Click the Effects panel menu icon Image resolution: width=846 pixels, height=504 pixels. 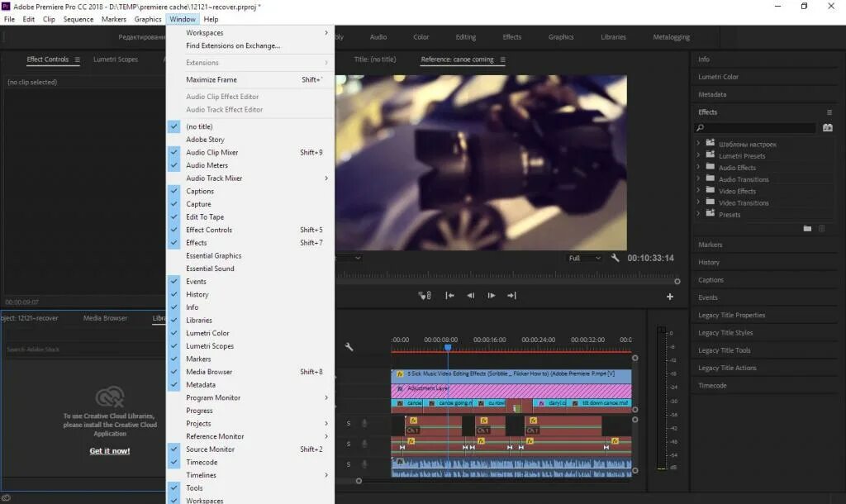(x=829, y=112)
